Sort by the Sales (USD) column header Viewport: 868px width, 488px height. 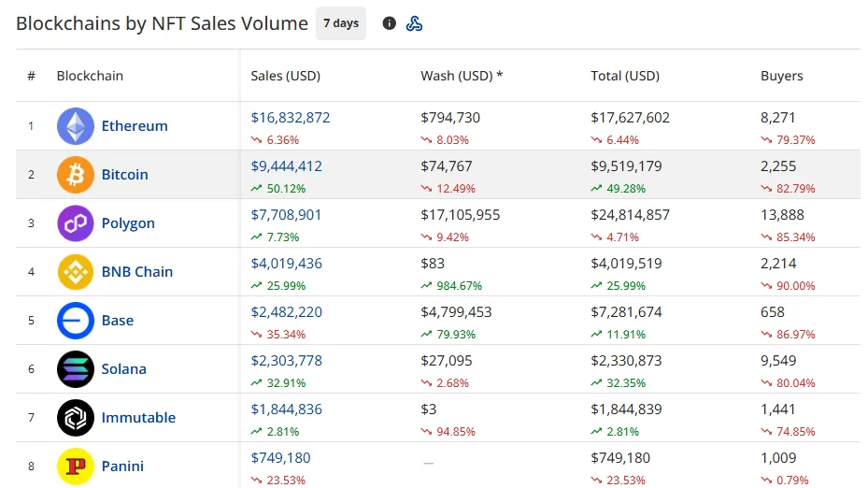click(x=286, y=76)
